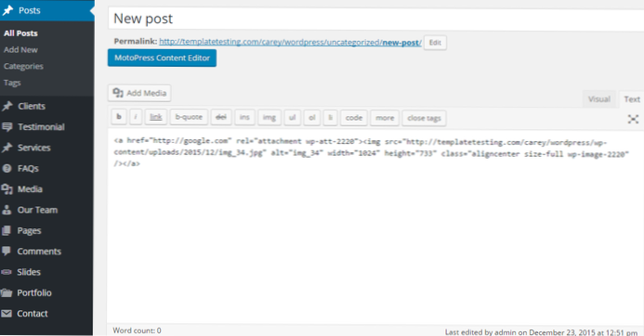Insert the more tag
This screenshot has height=336, width=644.
click(385, 118)
